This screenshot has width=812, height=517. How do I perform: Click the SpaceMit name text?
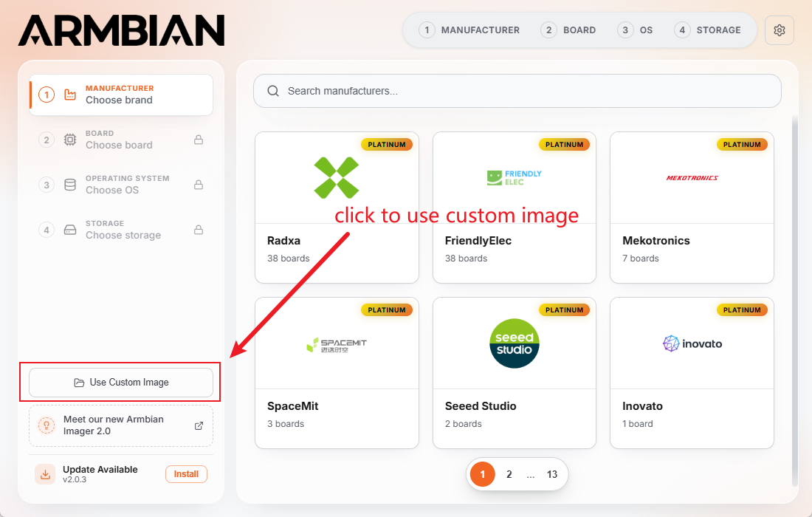point(292,406)
